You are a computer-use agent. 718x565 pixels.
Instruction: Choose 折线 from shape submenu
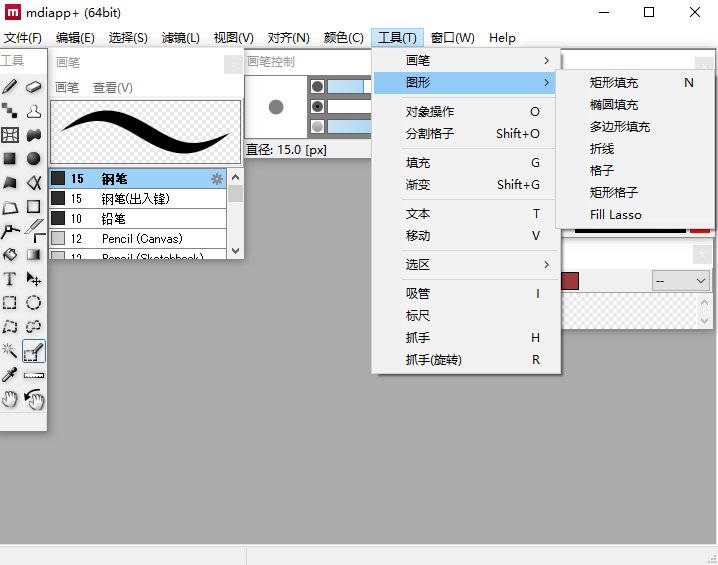click(x=636, y=149)
